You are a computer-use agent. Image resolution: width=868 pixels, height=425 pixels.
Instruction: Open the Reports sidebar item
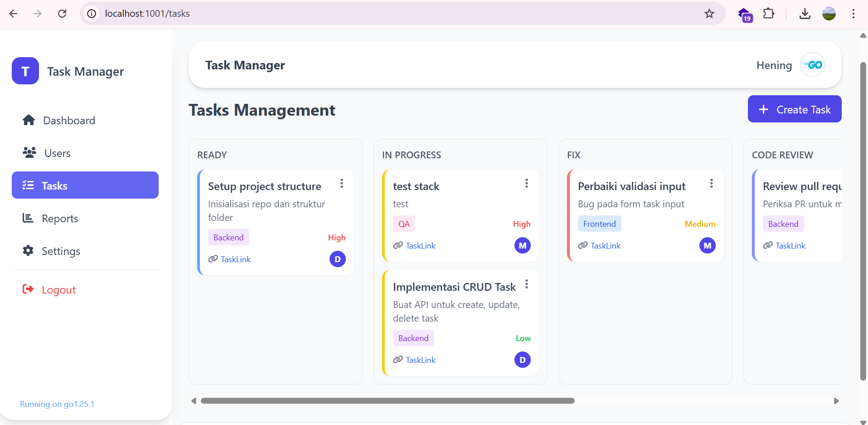click(60, 219)
